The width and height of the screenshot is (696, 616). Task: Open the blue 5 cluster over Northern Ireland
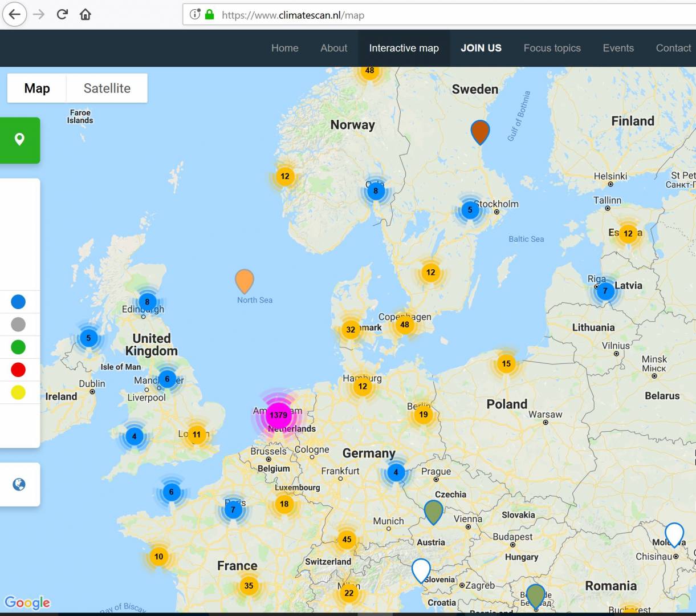click(88, 338)
